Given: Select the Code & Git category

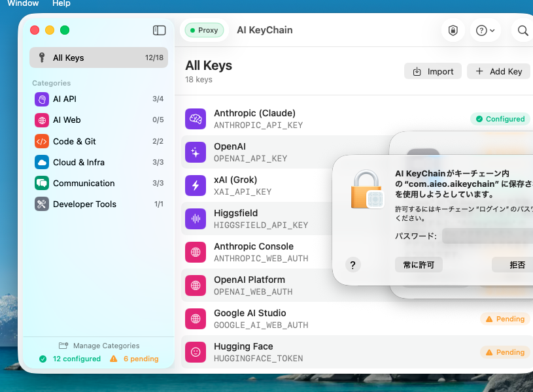Looking at the screenshot, I should (98, 141).
